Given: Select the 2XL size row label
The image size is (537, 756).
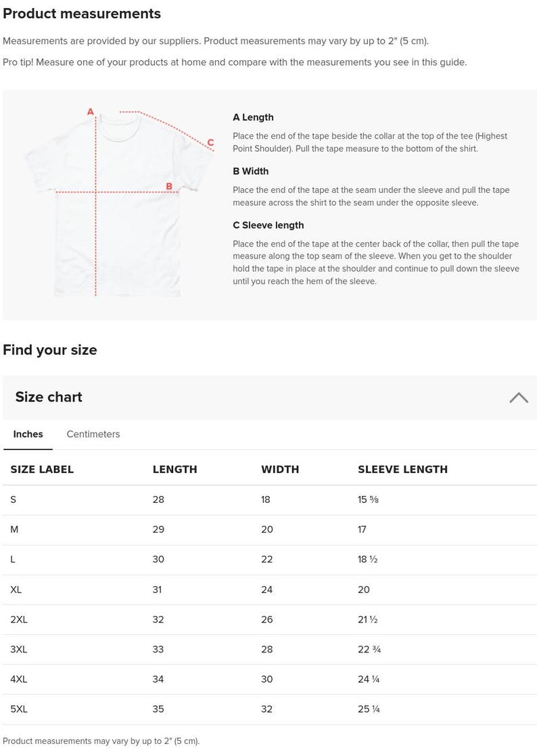Looking at the screenshot, I should 19,619.
